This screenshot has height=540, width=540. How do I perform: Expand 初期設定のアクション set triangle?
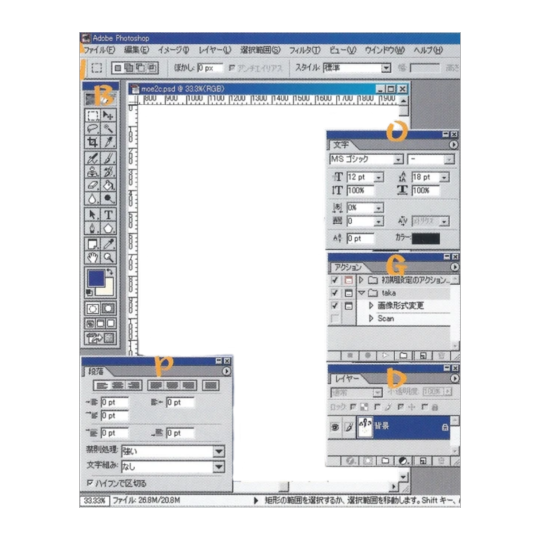pyautogui.click(x=361, y=280)
